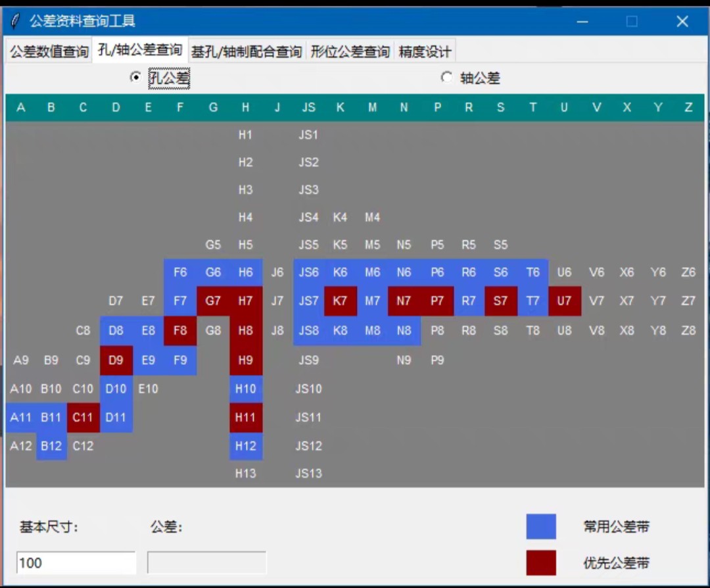Minimize the 公差资料查询工具 window
The height and width of the screenshot is (588, 710).
tap(582, 21)
